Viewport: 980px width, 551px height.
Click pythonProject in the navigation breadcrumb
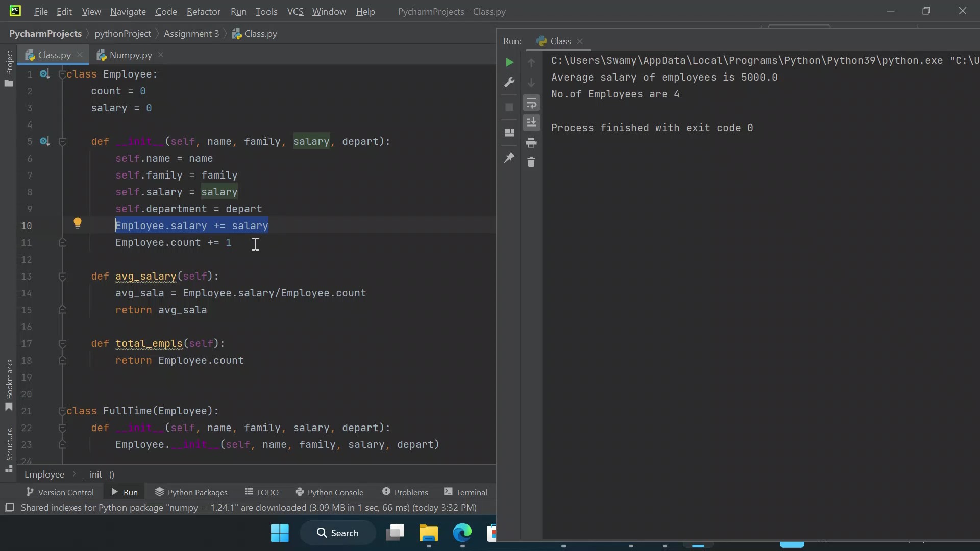[122, 34]
